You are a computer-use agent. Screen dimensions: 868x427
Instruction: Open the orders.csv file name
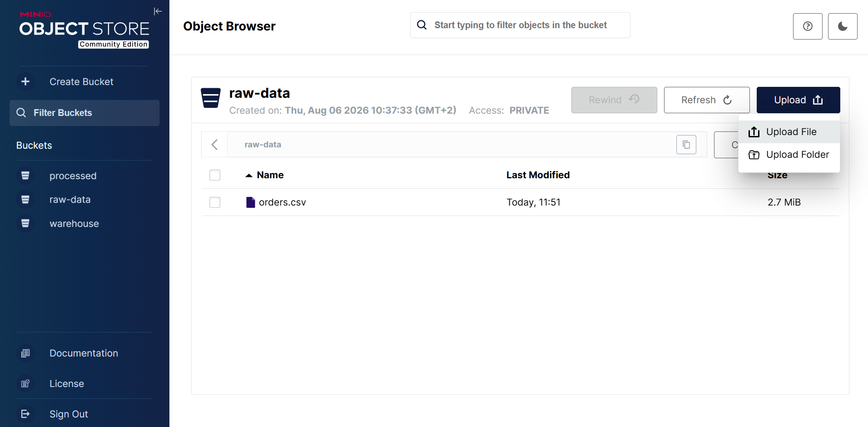[x=283, y=202]
